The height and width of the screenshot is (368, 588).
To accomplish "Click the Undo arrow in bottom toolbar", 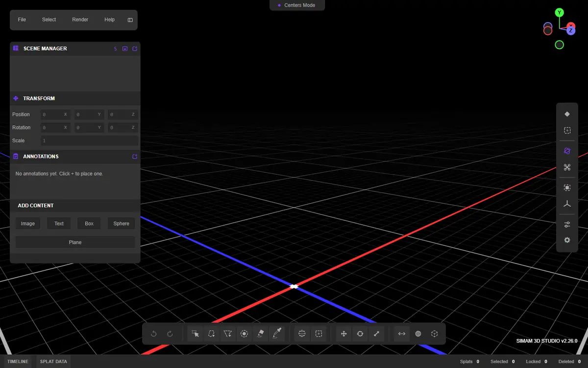I will [x=153, y=334].
